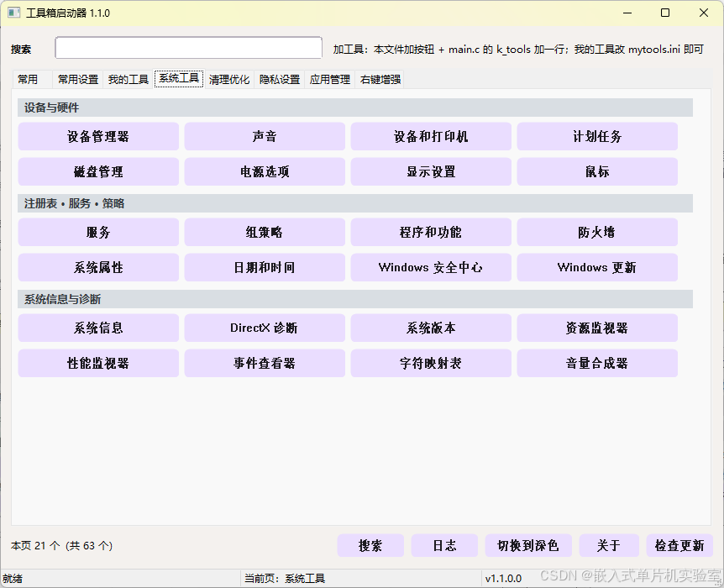Screen dimensions: 724x588
Task: Open 磁盘管理
Action: (x=98, y=171)
